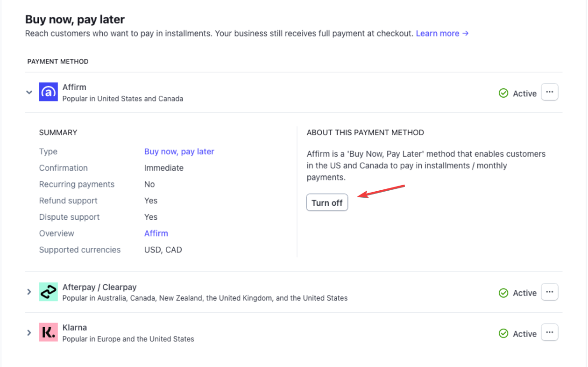The width and height of the screenshot is (588, 367).
Task: Open the Affirm overview link
Action: pyautogui.click(x=156, y=233)
